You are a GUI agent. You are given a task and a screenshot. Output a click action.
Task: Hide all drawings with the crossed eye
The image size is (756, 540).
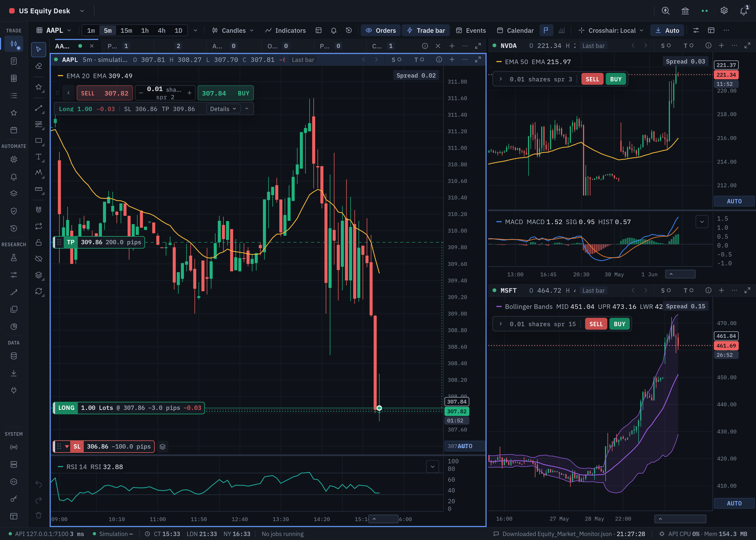(x=39, y=259)
